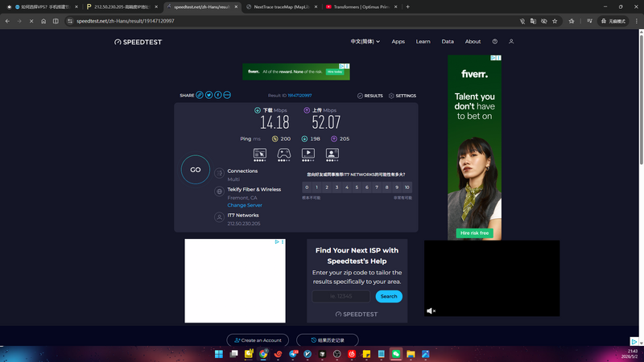
Task: Click the Search zip code button
Action: click(x=389, y=296)
